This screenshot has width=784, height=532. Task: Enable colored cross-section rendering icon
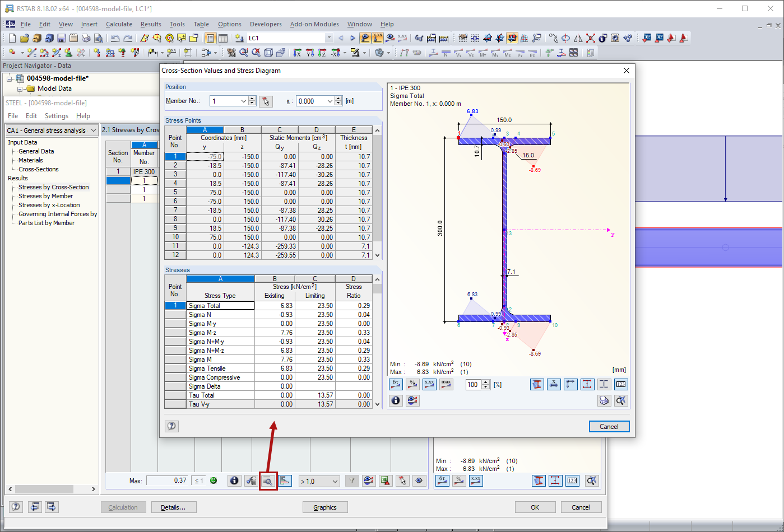[536, 384]
